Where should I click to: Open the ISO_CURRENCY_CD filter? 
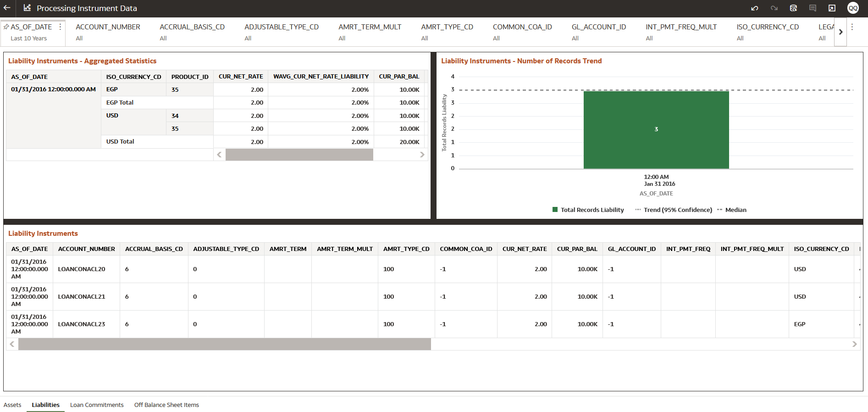pos(768,33)
